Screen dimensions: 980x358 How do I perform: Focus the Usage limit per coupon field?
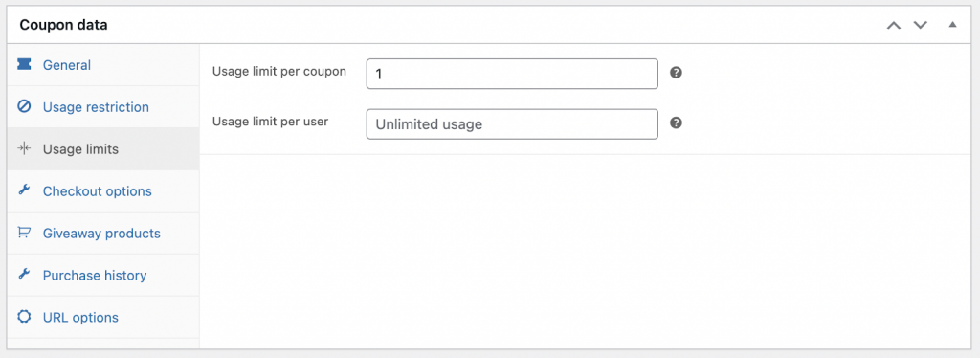click(512, 74)
